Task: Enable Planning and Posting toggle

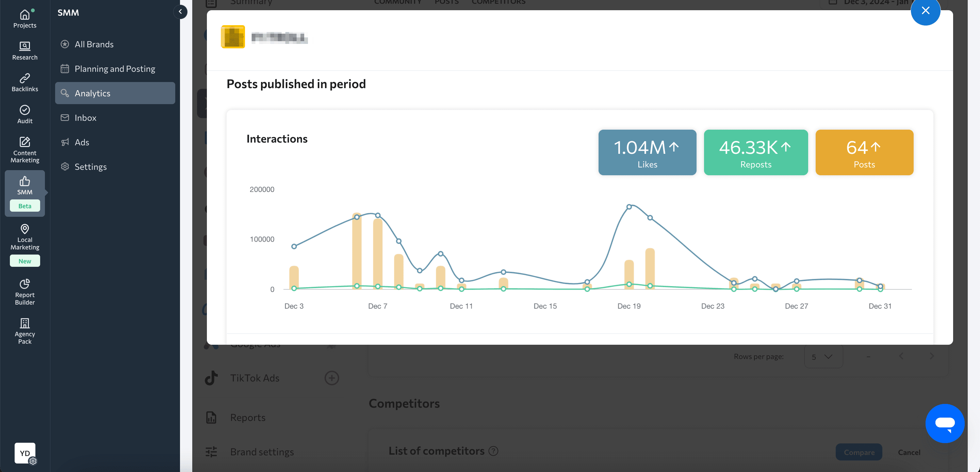Action: coord(115,69)
